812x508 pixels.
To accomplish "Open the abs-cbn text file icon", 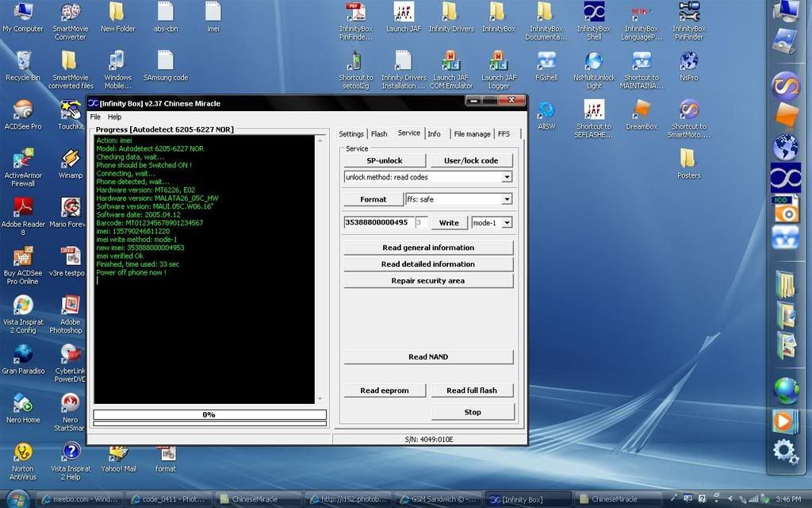I will (166, 17).
